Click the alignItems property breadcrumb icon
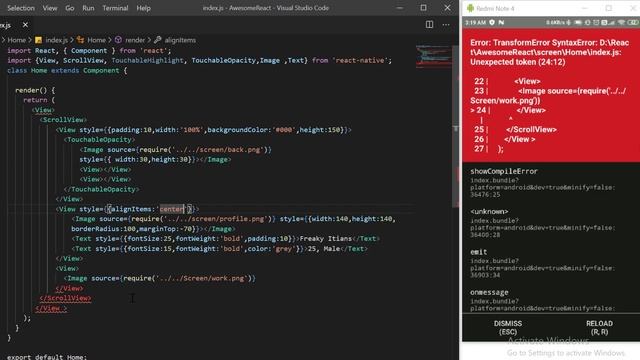The image size is (640, 360). tap(158, 40)
